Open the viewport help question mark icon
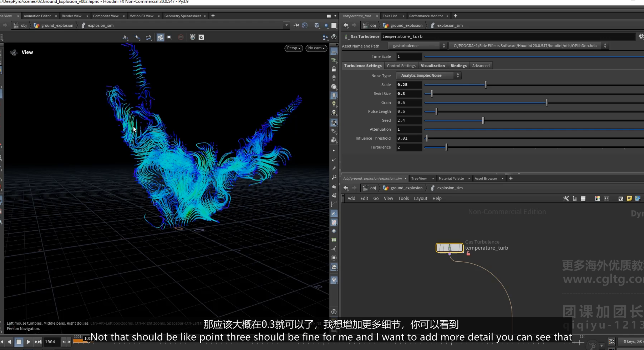This screenshot has width=644, height=350. 334,37
